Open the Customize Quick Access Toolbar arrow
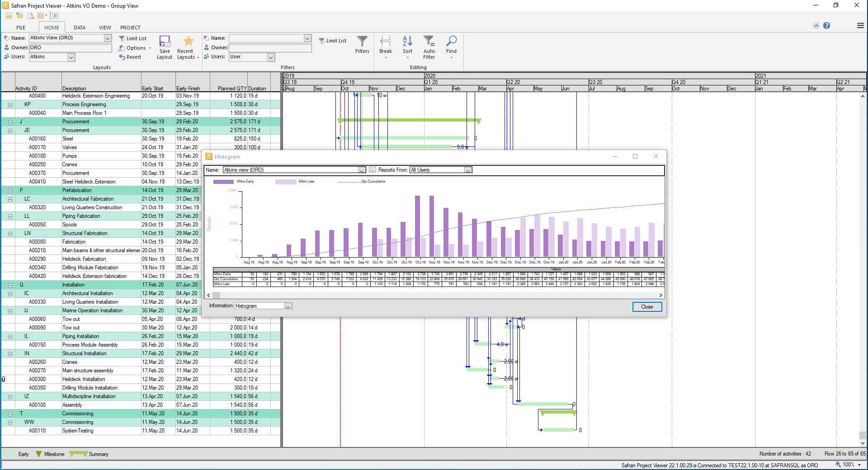Viewport: 868px width, 470px height. (x=55, y=16)
